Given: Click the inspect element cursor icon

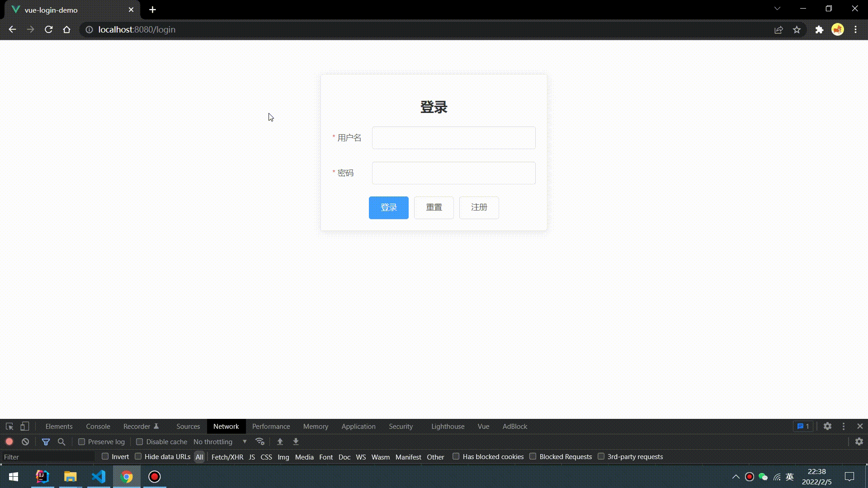Looking at the screenshot, I should 9,426.
